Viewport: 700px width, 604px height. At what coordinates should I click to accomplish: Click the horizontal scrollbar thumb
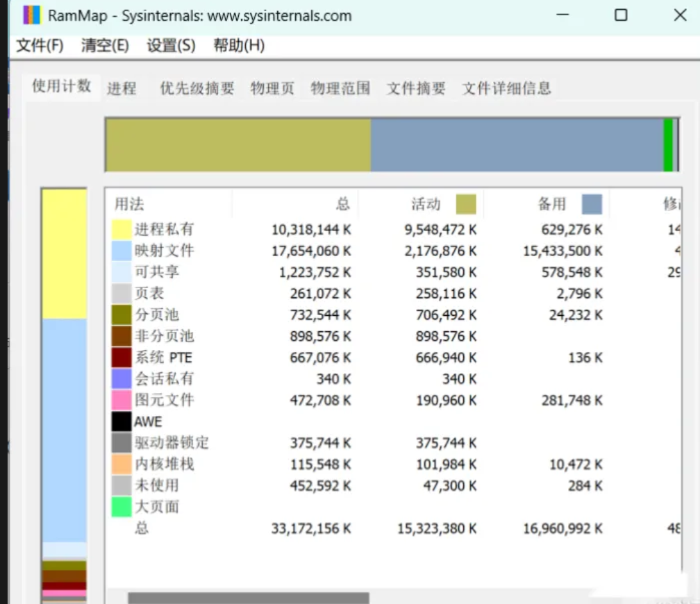248,598
